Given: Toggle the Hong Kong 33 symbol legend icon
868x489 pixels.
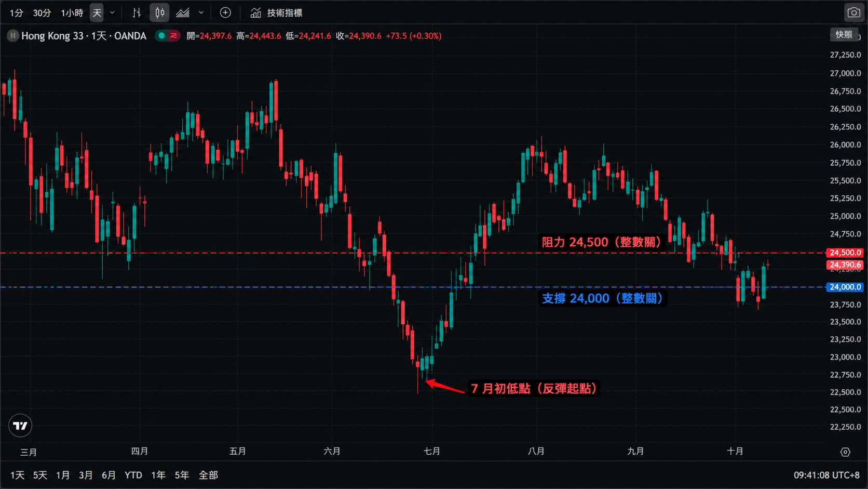Looking at the screenshot, I should [13, 36].
